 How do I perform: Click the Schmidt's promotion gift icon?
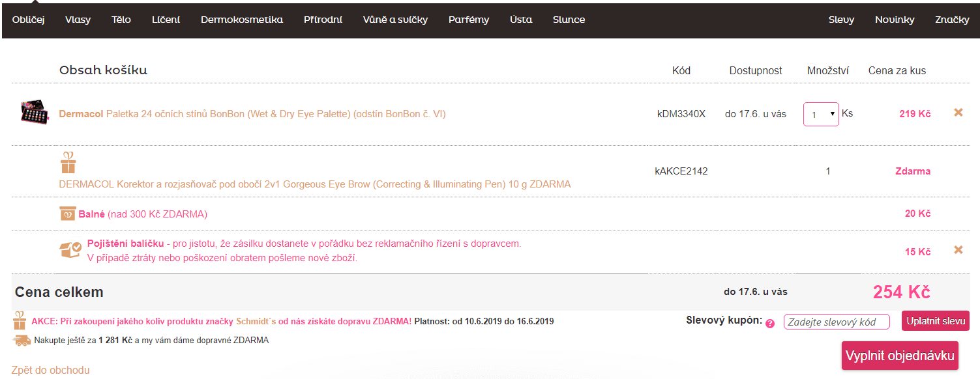20,320
